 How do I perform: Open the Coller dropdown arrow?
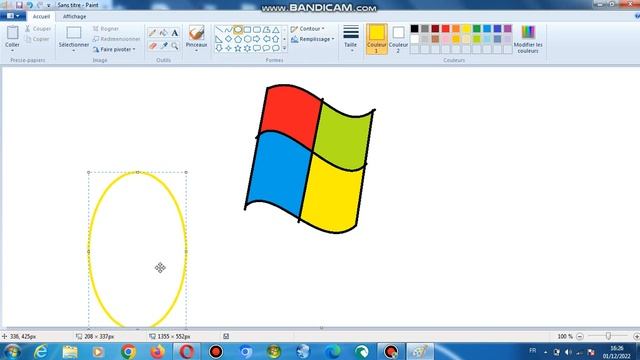tap(12, 51)
